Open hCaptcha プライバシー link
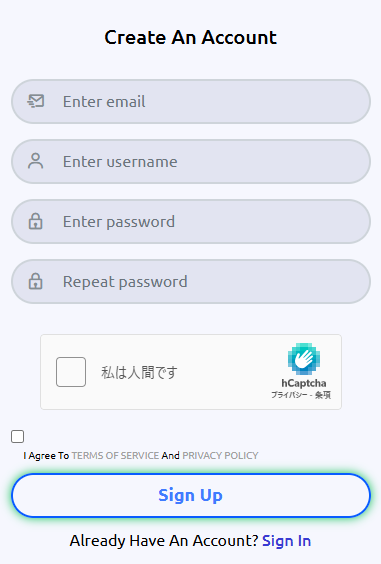 pyautogui.click(x=289, y=395)
